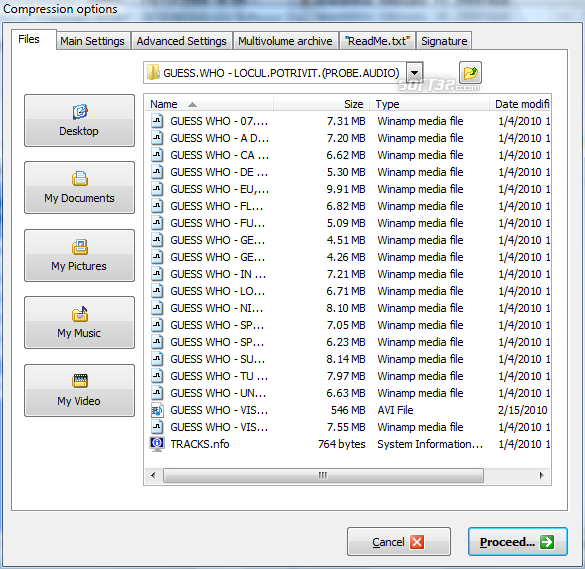Open the Advanced Settings tab
Image resolution: width=585 pixels, height=569 pixels.
tap(181, 41)
